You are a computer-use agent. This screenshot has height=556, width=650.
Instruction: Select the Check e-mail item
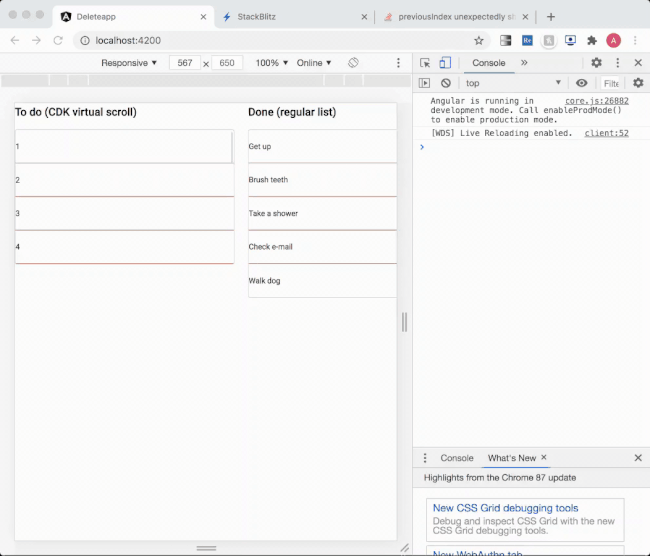point(323,247)
